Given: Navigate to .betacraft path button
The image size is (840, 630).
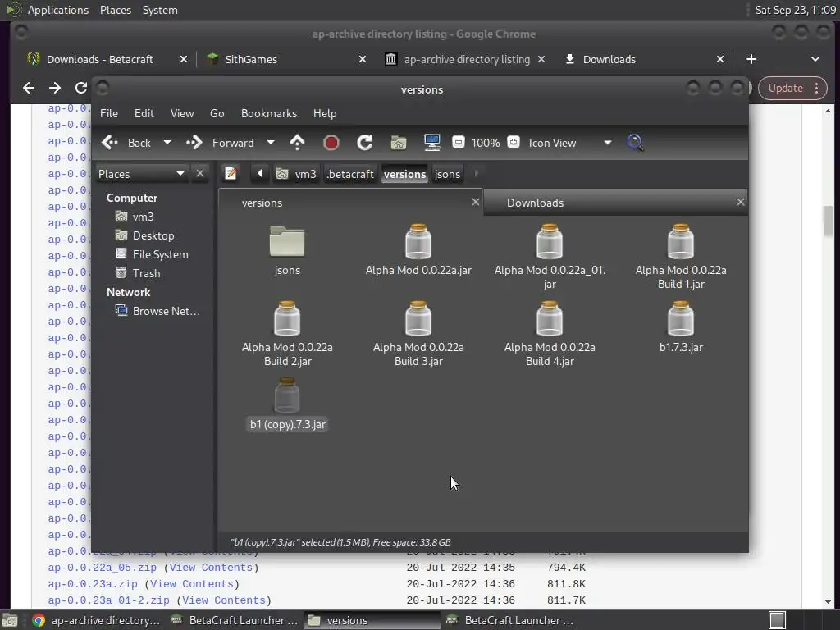Looking at the screenshot, I should [x=350, y=174].
